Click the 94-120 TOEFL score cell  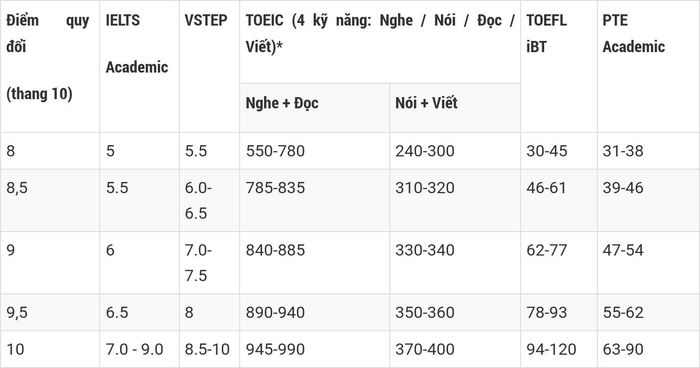pyautogui.click(x=559, y=349)
